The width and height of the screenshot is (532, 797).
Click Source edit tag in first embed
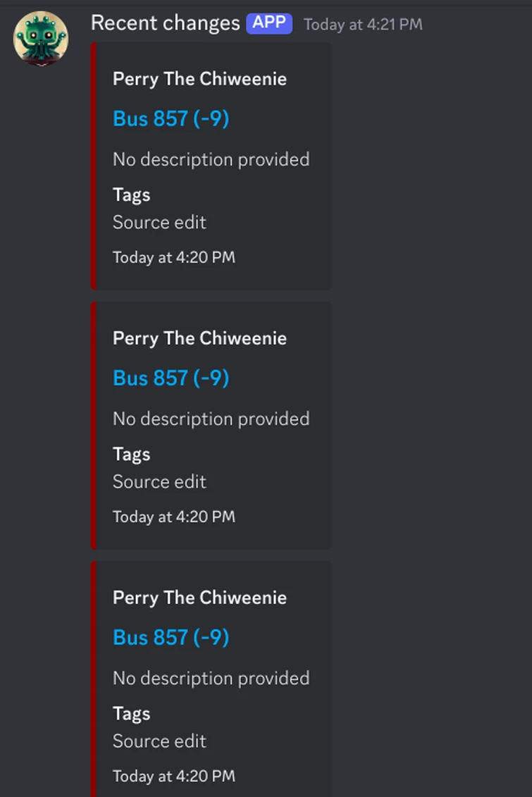pyautogui.click(x=159, y=223)
